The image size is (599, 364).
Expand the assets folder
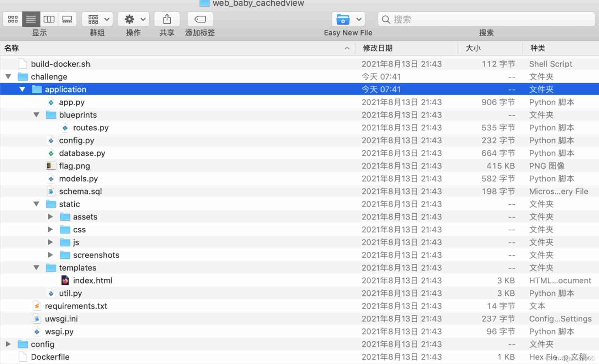click(x=50, y=217)
